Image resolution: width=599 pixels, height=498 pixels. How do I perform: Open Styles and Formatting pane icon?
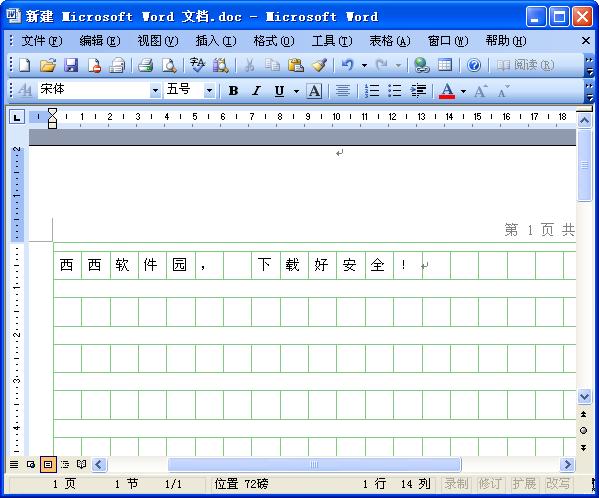tap(25, 91)
